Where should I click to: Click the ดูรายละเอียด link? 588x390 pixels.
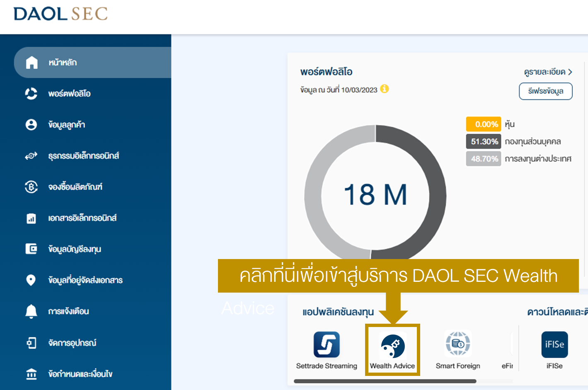[x=544, y=72]
